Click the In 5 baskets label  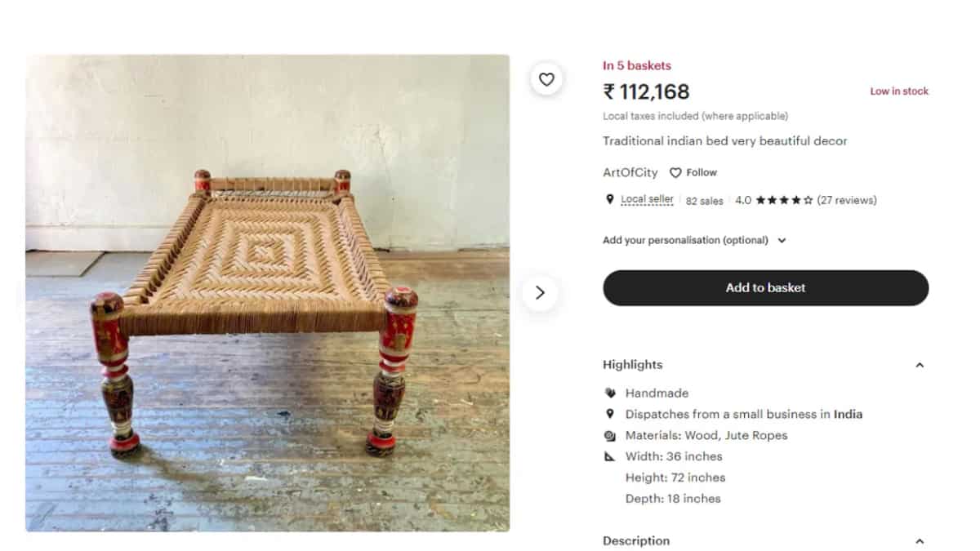click(636, 64)
